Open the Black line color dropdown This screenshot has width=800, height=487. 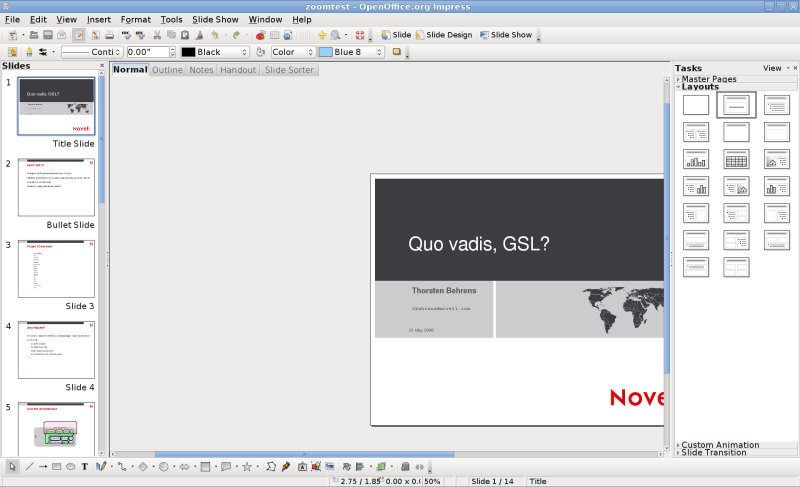(213, 52)
